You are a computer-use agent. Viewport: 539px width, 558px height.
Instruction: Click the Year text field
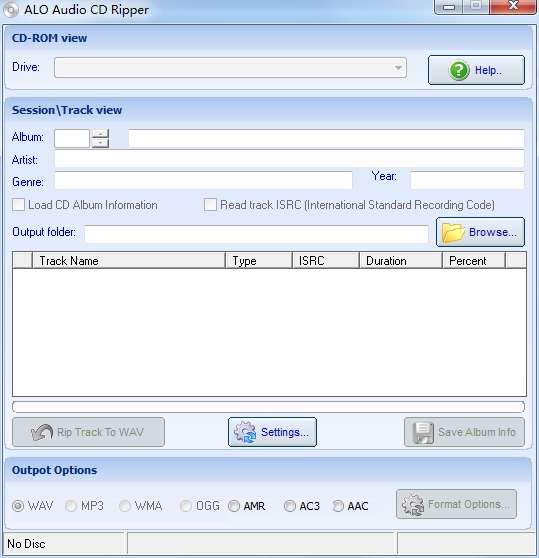[x=467, y=180]
